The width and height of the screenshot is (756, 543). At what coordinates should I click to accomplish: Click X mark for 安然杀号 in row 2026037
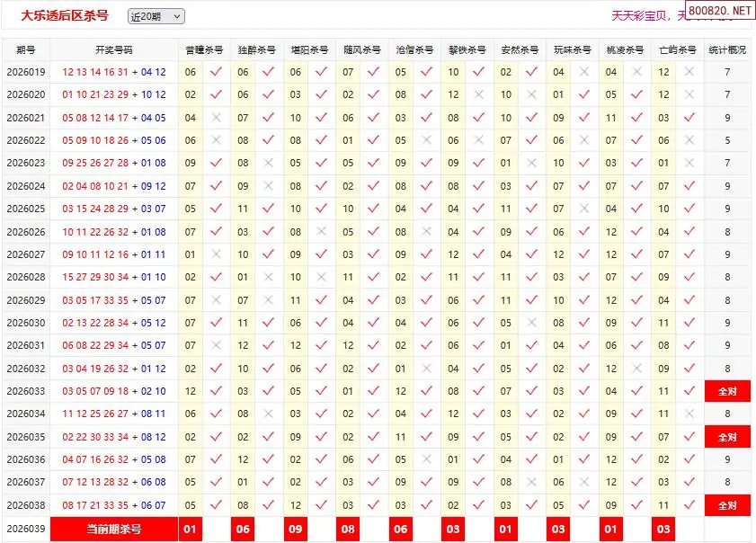point(531,483)
